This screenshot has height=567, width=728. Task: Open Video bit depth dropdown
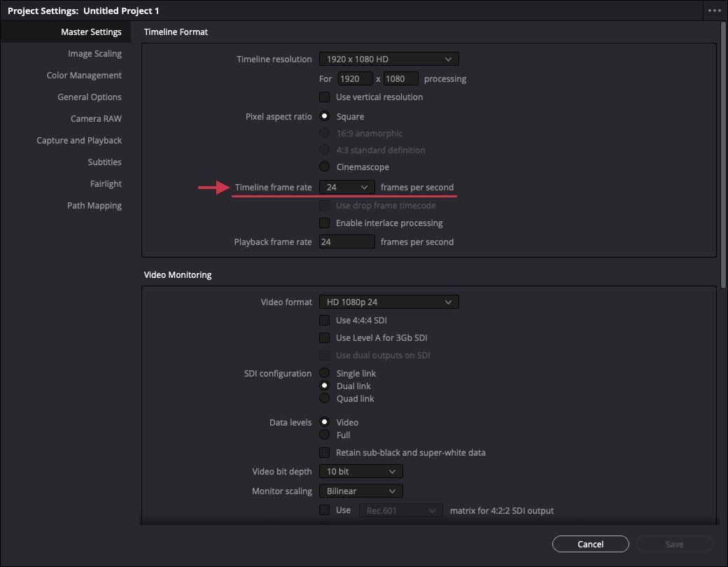[360, 472]
